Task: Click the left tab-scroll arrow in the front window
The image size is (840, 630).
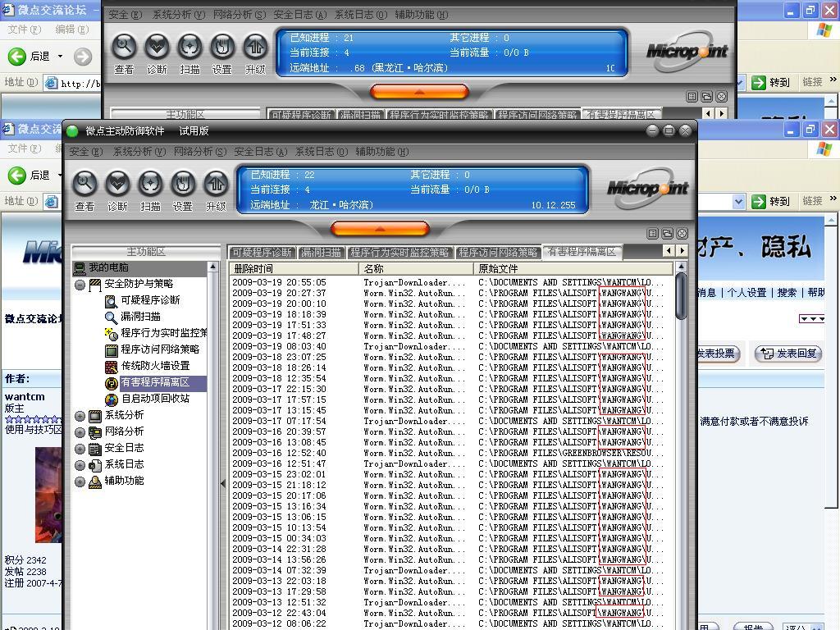Action: [669, 251]
